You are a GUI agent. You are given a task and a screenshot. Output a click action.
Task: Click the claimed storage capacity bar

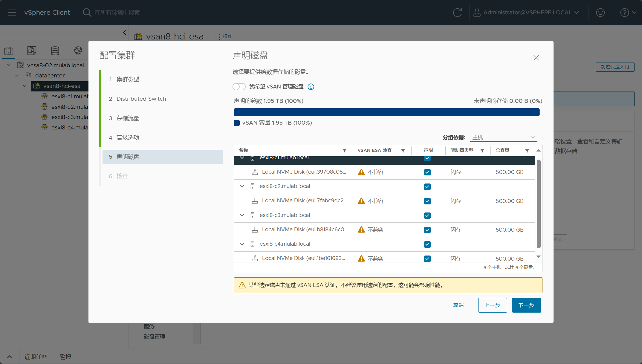pyautogui.click(x=387, y=112)
